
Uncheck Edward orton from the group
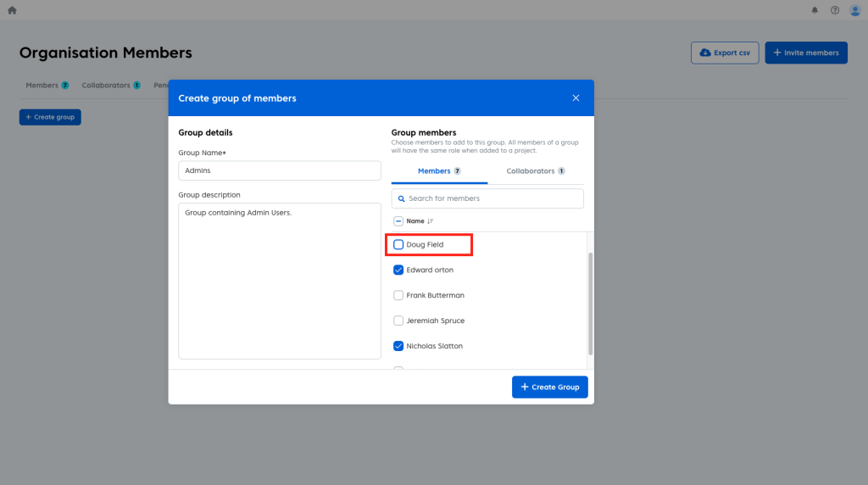pyautogui.click(x=398, y=270)
